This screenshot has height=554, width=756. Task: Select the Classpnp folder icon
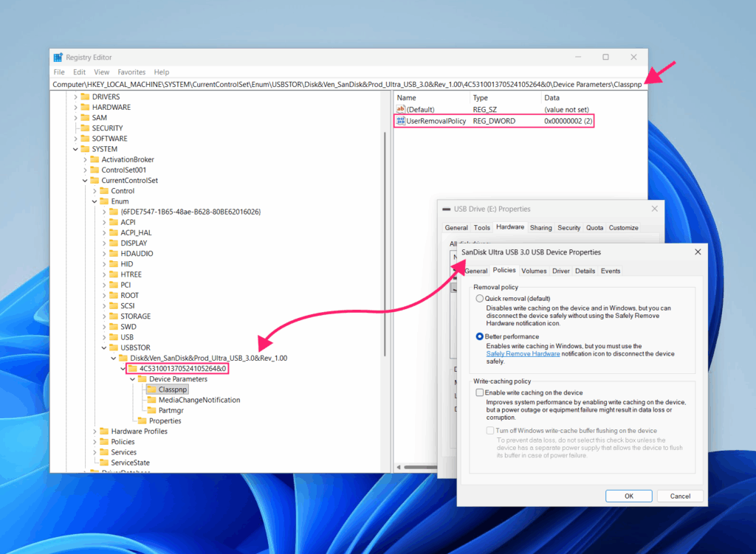pos(151,389)
